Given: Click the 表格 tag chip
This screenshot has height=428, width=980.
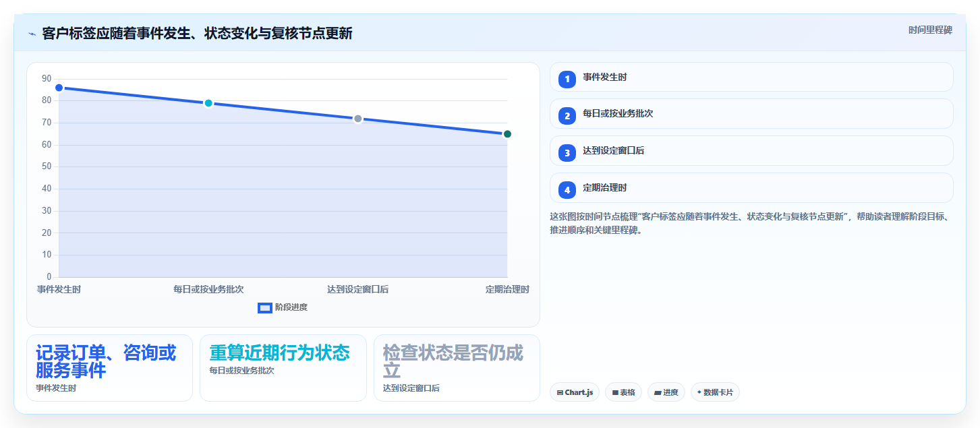Looking at the screenshot, I should (x=623, y=392).
